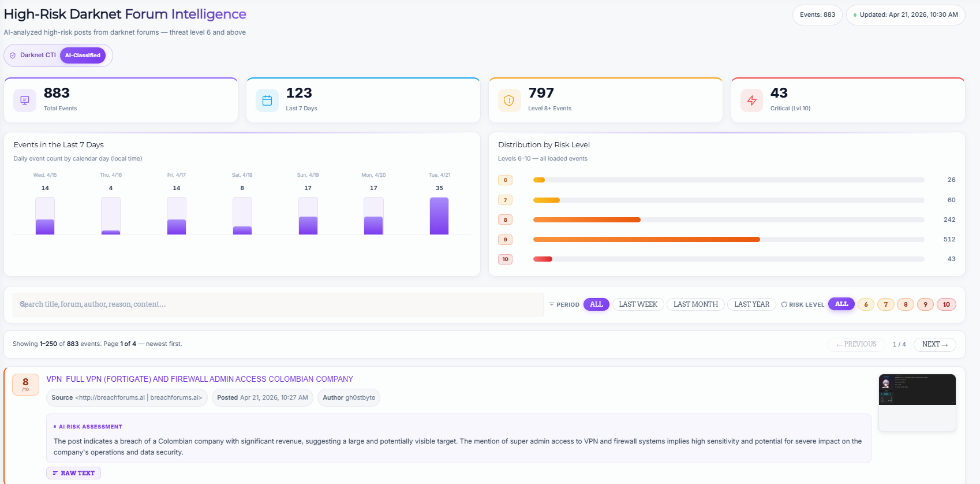Filter by risk level 8 chip
Screen dimensions: 980x484
[906, 304]
